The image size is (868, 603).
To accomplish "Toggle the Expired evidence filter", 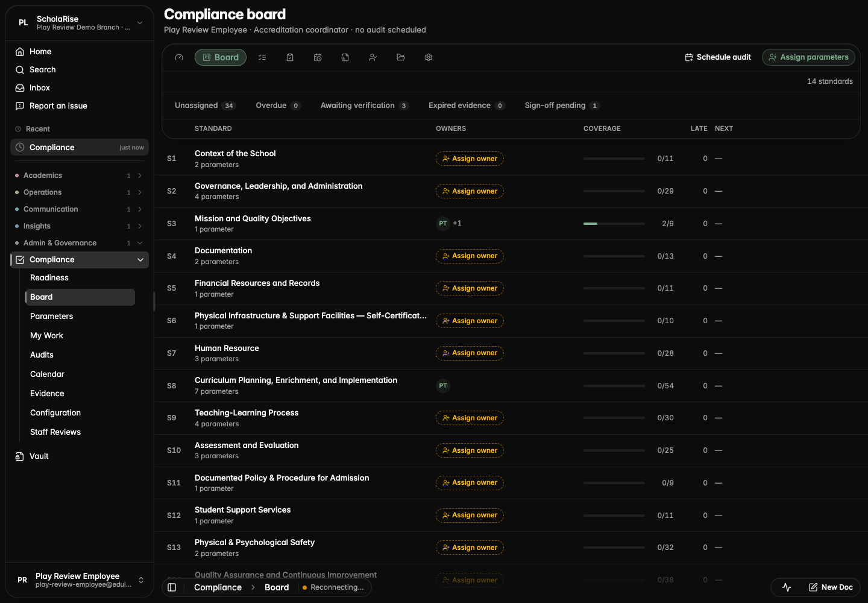I will [x=467, y=106].
